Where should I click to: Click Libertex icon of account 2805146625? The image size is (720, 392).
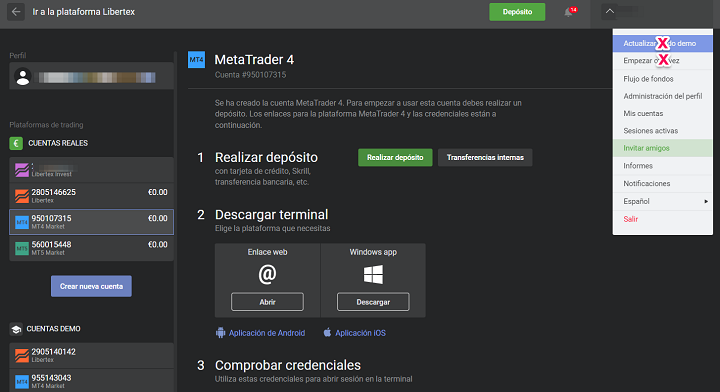pos(22,196)
